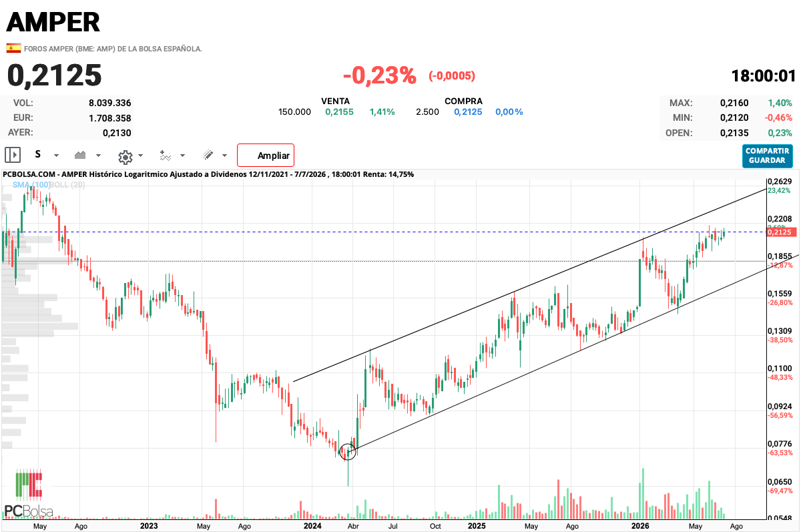This screenshot has height=532, width=801.
Task: Open the chart type area icon
Action: tap(80, 155)
